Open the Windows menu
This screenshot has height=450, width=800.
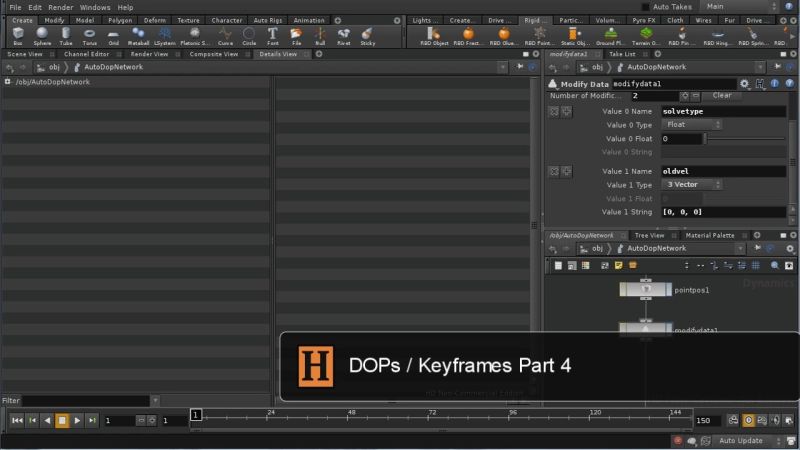coord(95,7)
